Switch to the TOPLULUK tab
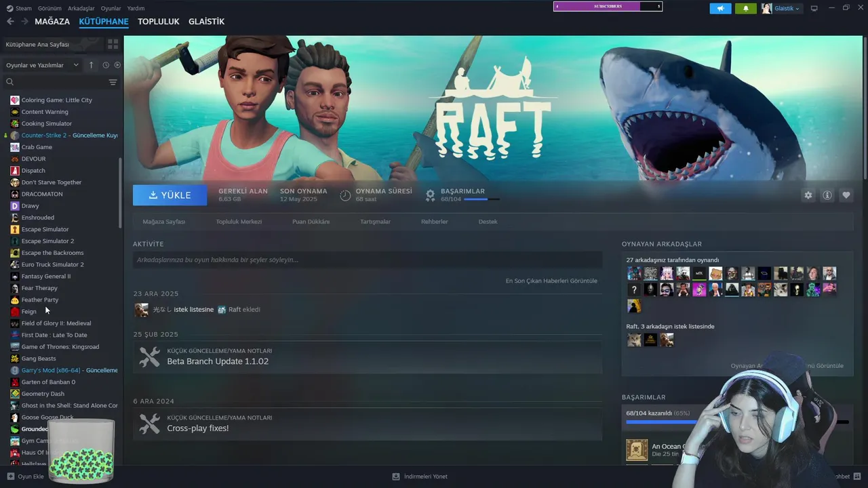The width and height of the screenshot is (868, 488). point(159,22)
